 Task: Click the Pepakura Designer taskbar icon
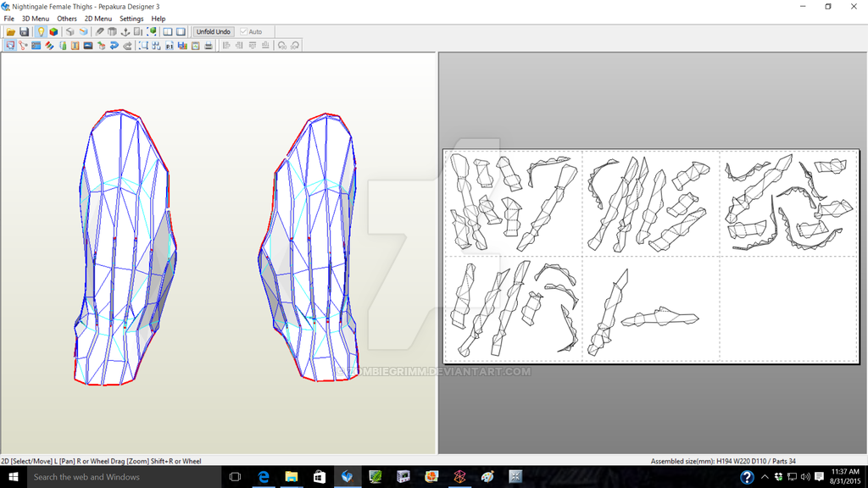[347, 477]
